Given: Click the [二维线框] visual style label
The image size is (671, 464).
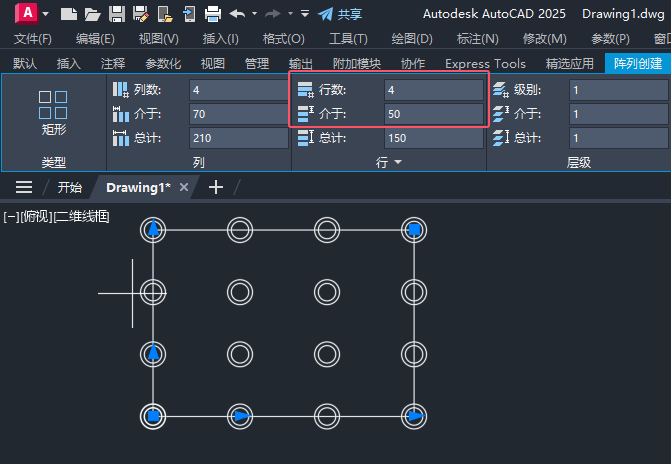Looking at the screenshot, I should tap(81, 217).
